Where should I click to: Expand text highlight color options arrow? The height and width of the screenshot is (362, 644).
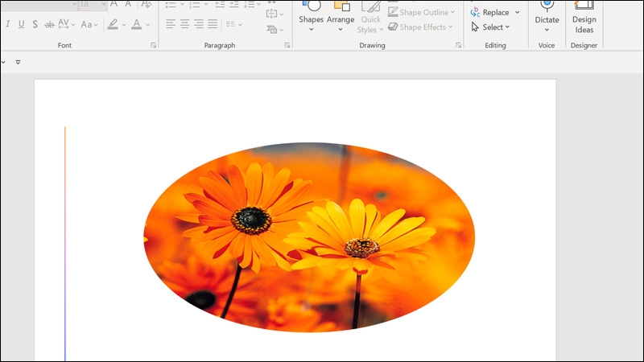coord(124,25)
